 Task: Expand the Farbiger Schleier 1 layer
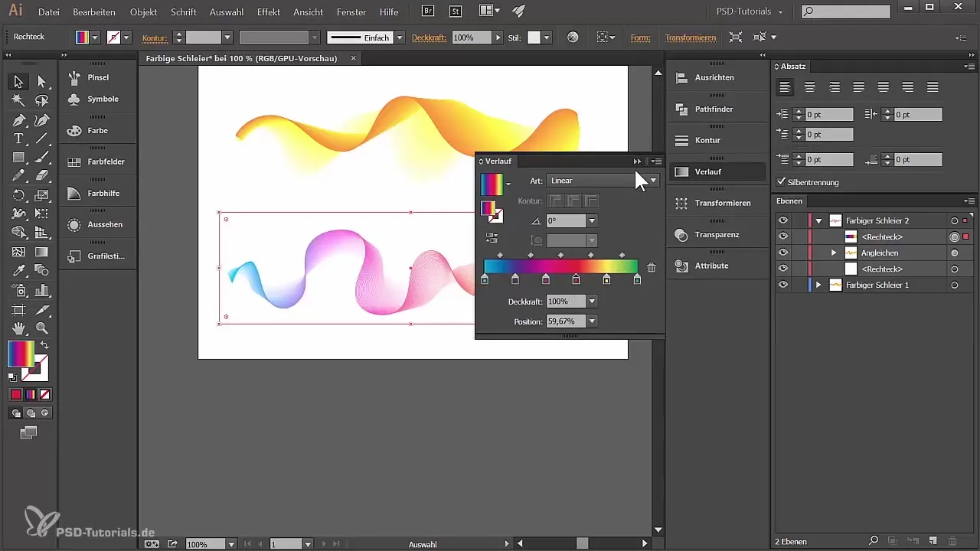pos(818,285)
